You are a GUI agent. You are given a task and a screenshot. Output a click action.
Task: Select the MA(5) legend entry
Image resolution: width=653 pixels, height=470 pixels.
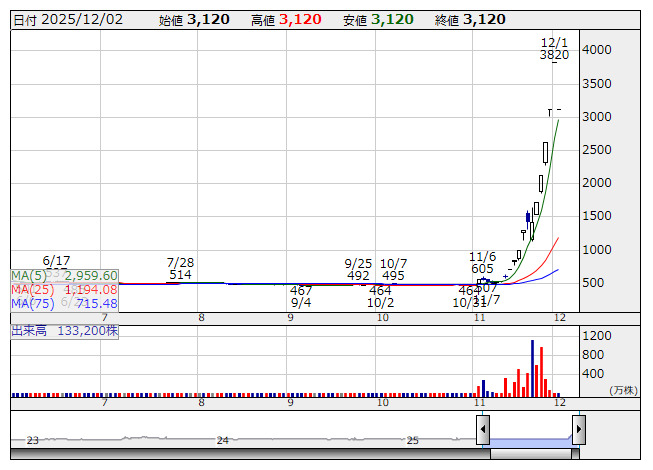(65, 276)
